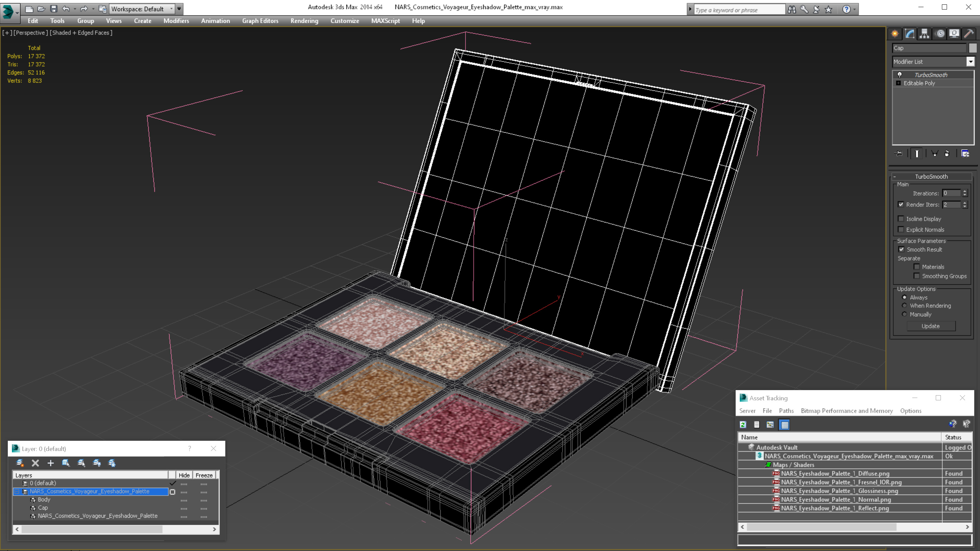Image resolution: width=980 pixels, height=551 pixels.
Task: Toggle Show End Result in modifier stack
Action: click(917, 154)
